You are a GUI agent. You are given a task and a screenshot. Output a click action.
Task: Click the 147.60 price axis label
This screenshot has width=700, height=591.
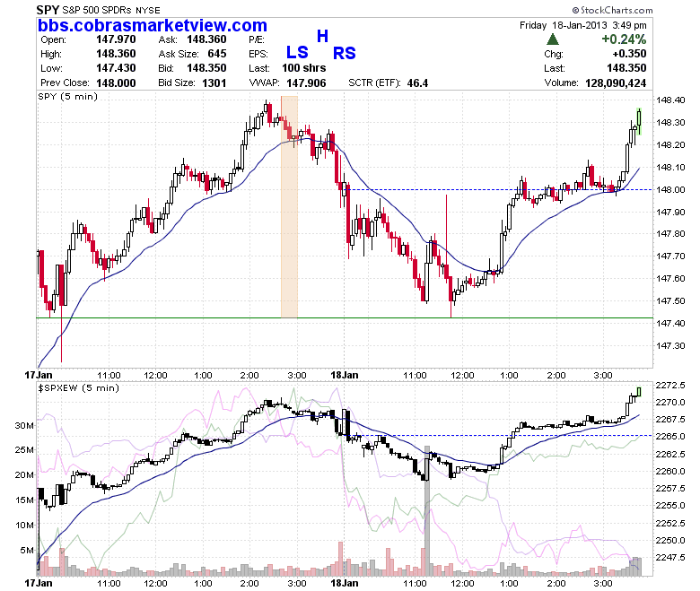point(670,278)
